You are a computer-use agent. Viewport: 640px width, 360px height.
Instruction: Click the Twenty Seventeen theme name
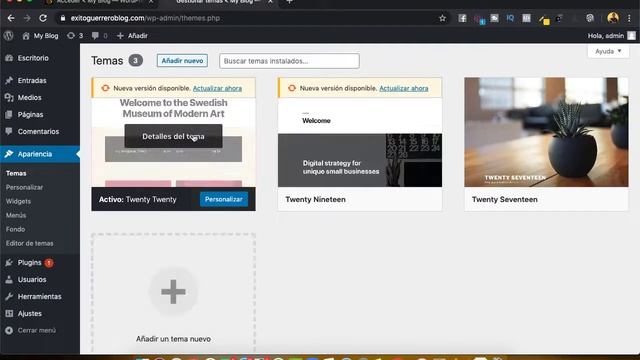(504, 200)
